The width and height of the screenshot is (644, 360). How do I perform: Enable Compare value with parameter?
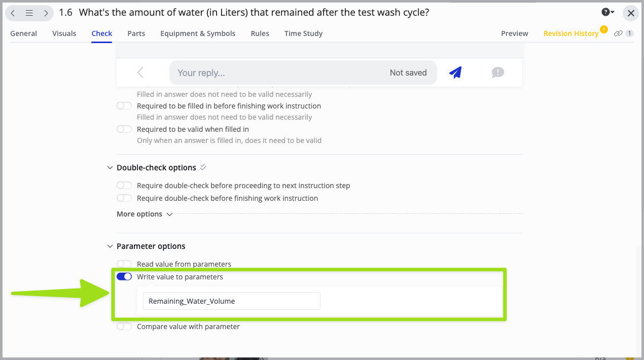(124, 326)
